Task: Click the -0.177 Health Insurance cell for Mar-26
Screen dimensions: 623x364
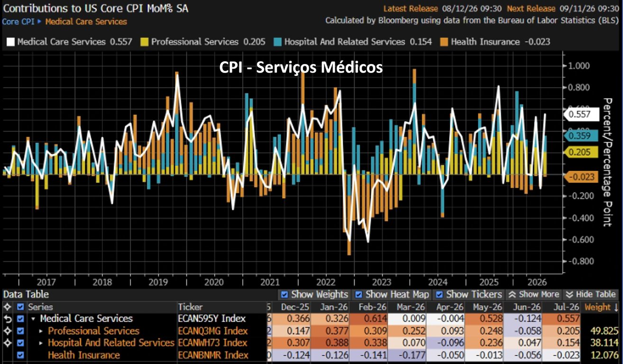Action: [x=408, y=355]
